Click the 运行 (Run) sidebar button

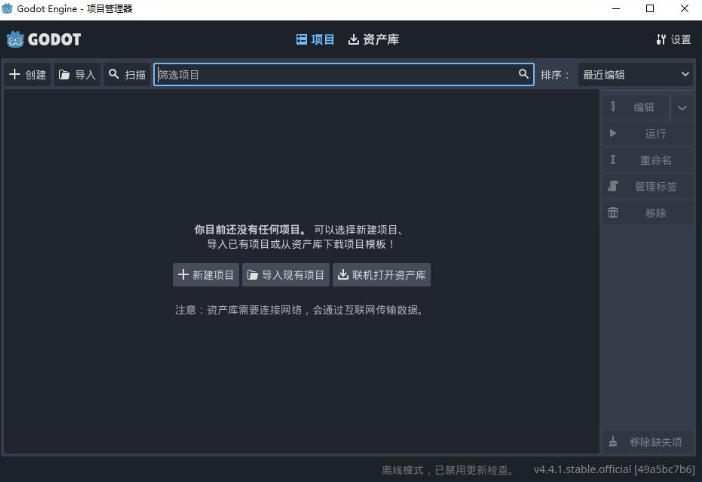[x=648, y=133]
